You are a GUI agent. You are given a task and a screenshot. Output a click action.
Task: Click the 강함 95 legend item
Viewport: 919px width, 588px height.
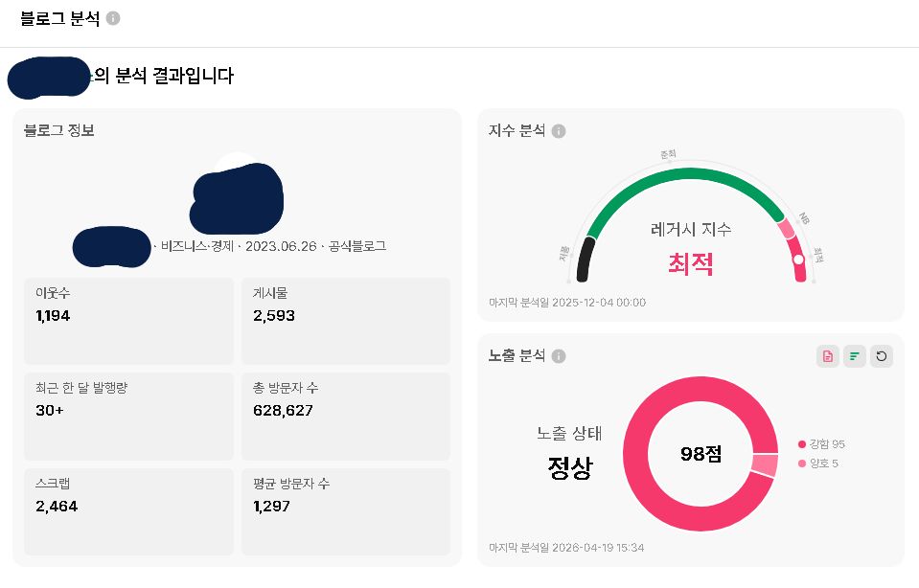tap(821, 444)
